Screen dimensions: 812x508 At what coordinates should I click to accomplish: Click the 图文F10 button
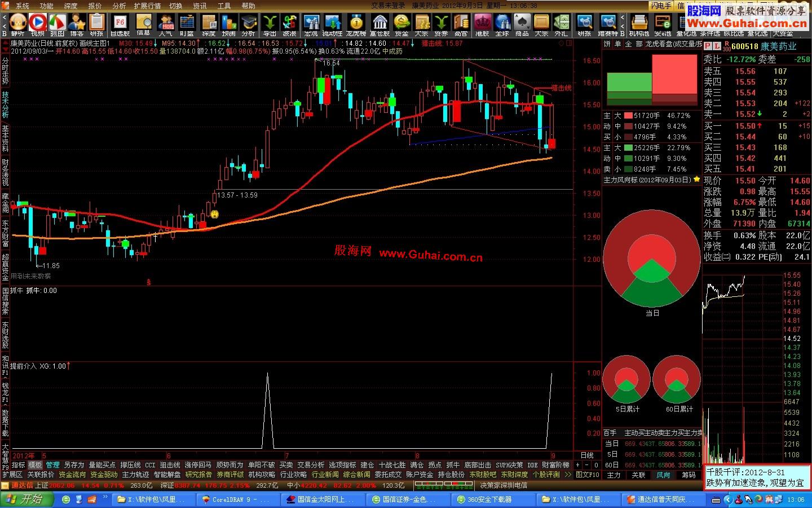pos(588,475)
